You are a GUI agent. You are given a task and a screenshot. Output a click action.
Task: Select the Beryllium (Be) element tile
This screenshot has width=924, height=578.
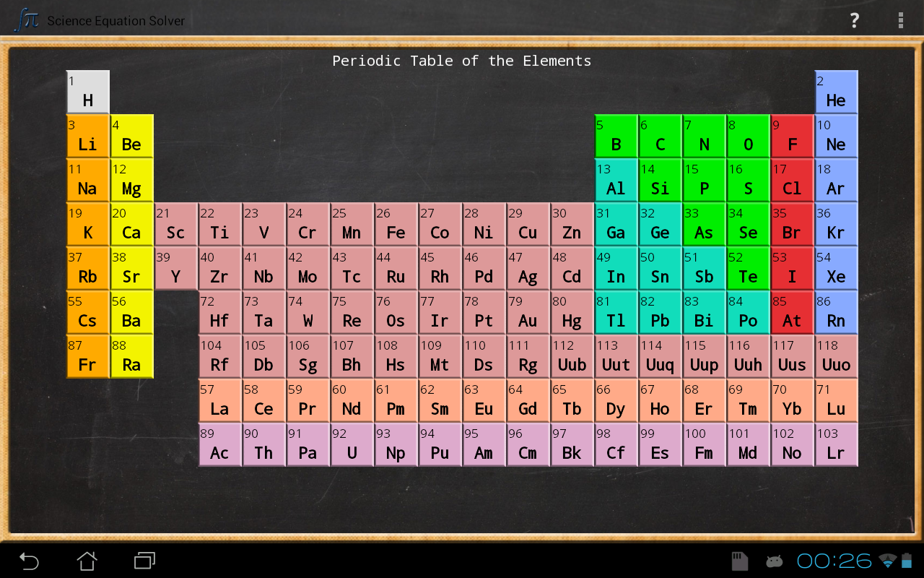[132, 136]
